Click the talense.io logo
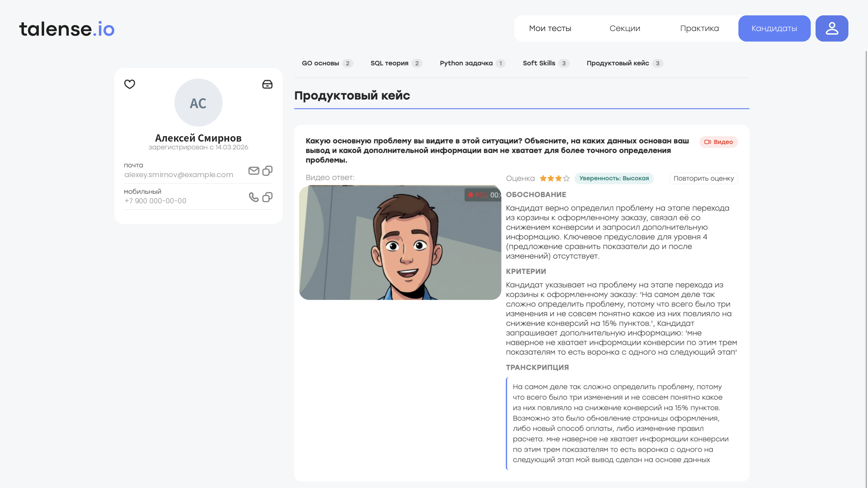The height and width of the screenshot is (488, 868). [x=67, y=29]
